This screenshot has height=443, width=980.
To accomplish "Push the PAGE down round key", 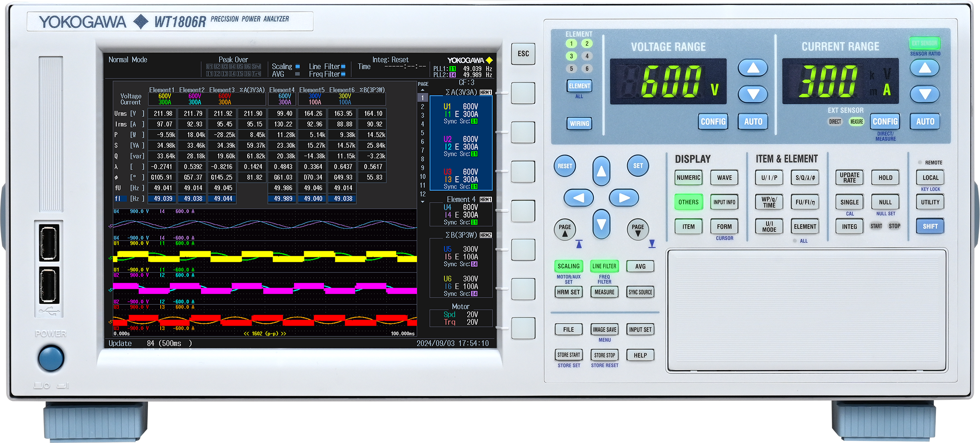I will coord(638,230).
